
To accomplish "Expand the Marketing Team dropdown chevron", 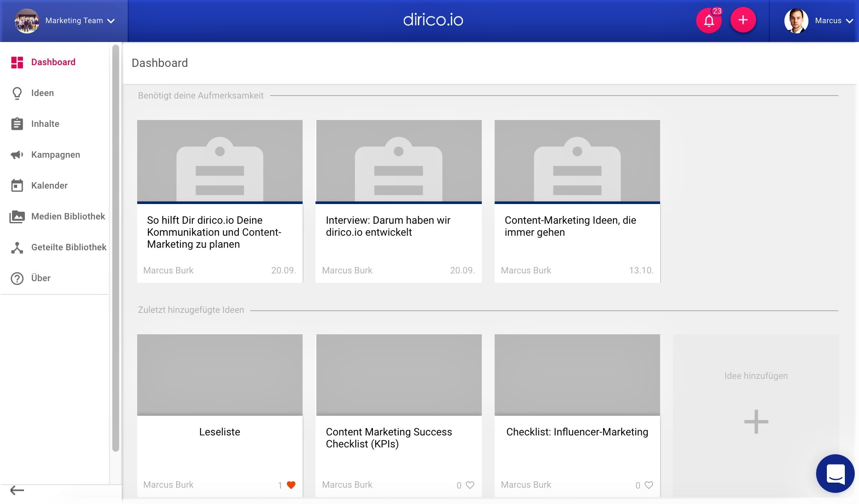I will click(x=111, y=21).
